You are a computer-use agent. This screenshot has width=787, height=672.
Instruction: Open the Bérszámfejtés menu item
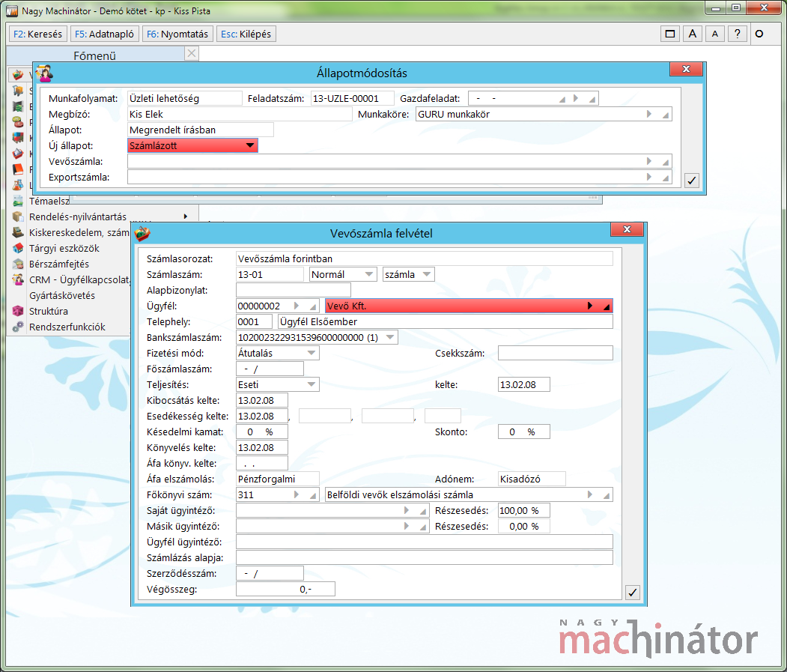point(58,264)
